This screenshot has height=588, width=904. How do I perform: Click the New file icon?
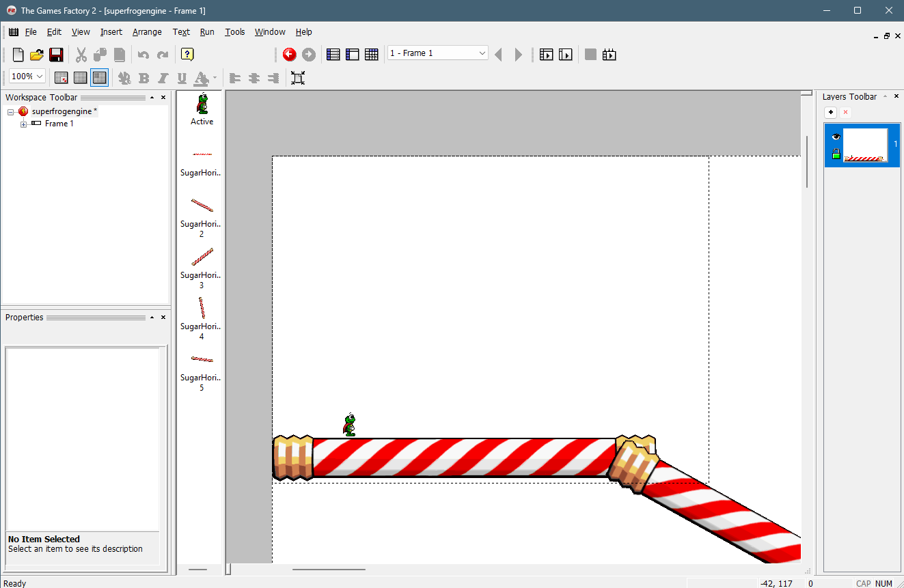tap(18, 55)
